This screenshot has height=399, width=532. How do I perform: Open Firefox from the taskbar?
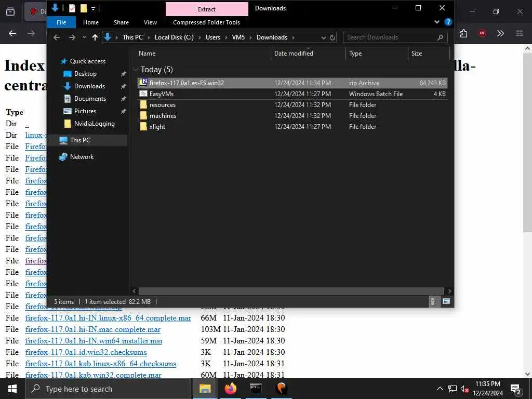pyautogui.click(x=230, y=389)
